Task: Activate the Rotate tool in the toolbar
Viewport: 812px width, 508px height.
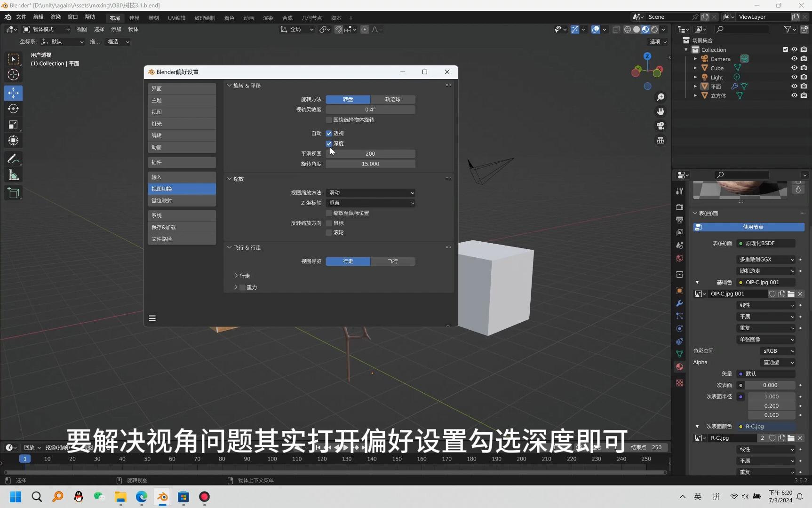Action: 13,109
